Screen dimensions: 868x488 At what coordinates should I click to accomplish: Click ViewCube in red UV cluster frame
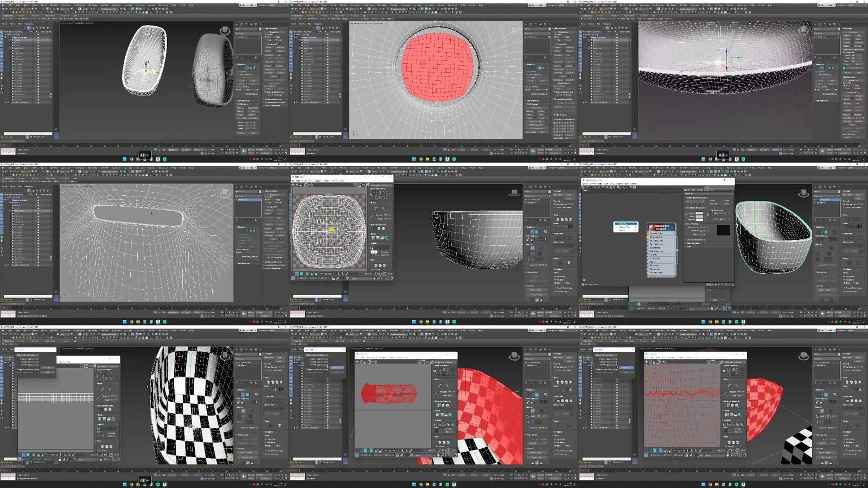(x=514, y=356)
